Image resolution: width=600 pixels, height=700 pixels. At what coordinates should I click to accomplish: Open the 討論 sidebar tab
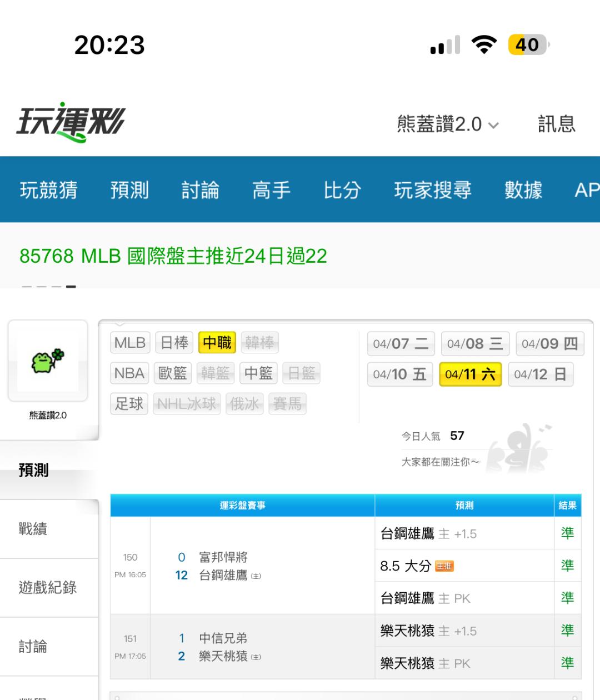point(33,647)
